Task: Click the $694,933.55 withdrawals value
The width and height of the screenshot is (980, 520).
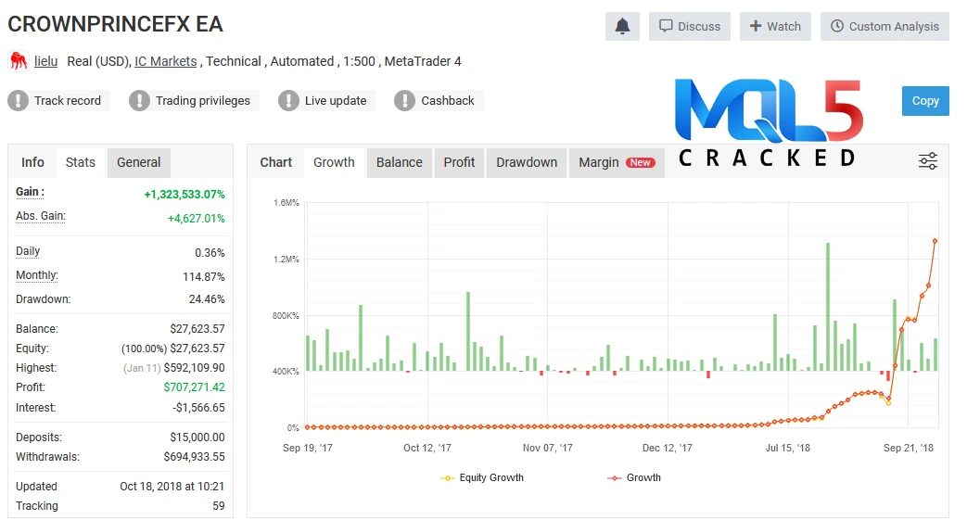Action: pos(195,457)
